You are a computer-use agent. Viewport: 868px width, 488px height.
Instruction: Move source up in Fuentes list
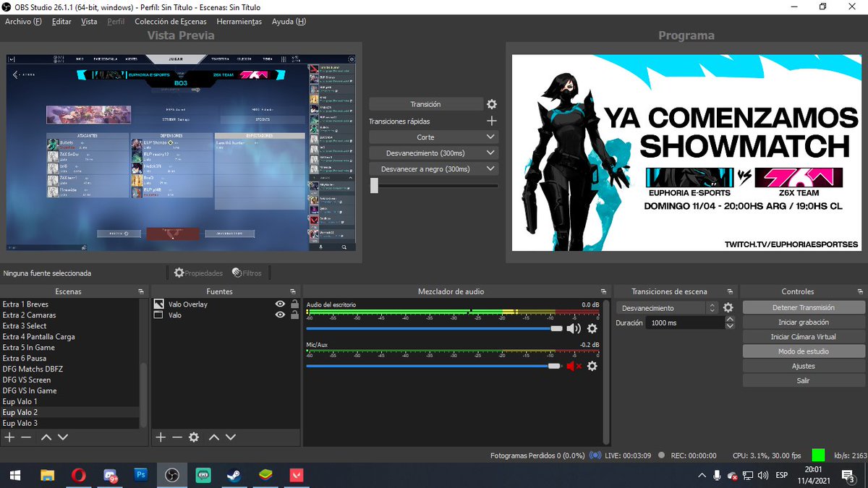pyautogui.click(x=214, y=437)
